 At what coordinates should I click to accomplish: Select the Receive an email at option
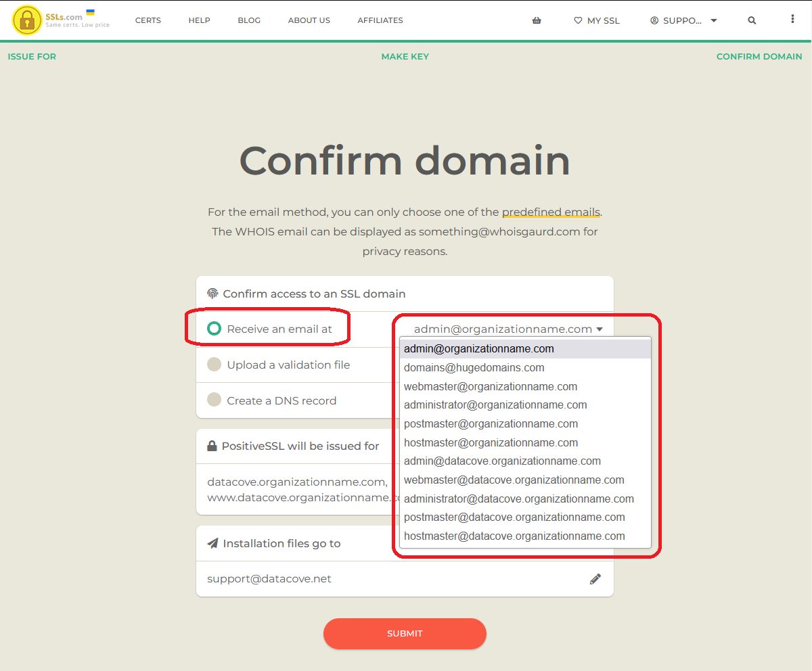tap(214, 329)
